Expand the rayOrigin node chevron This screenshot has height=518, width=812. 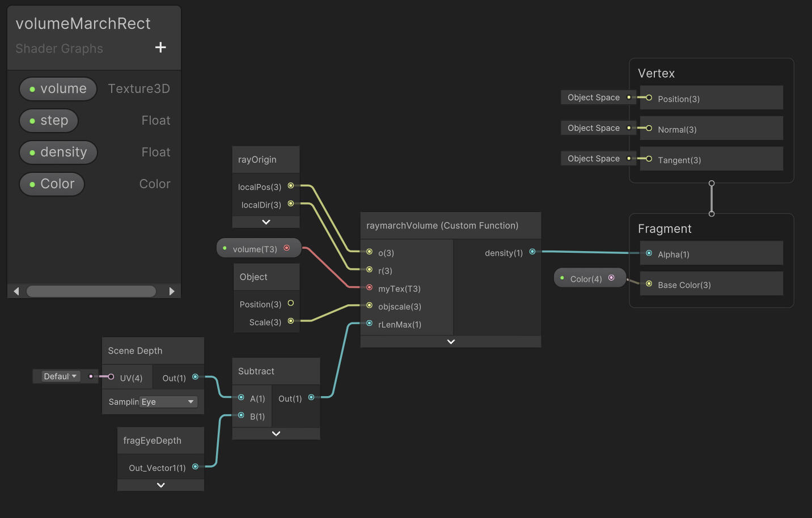pyautogui.click(x=266, y=222)
